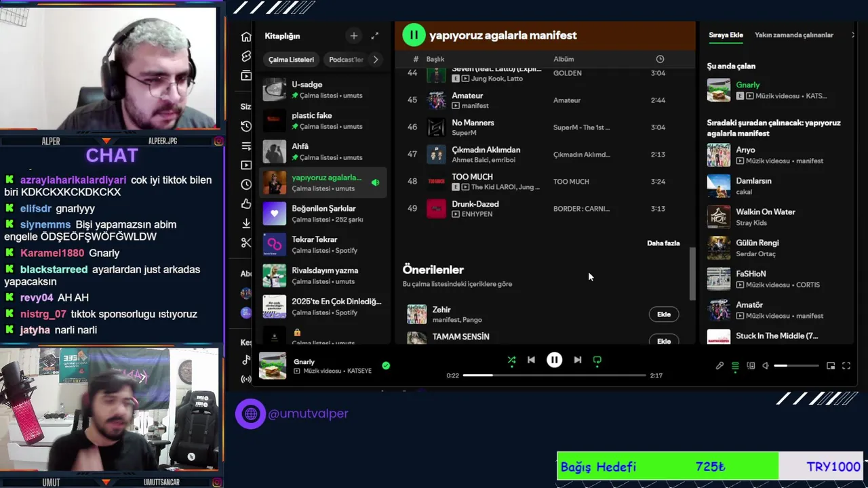Toggle shuffle in the player bar
The image size is (868, 488).
click(511, 361)
